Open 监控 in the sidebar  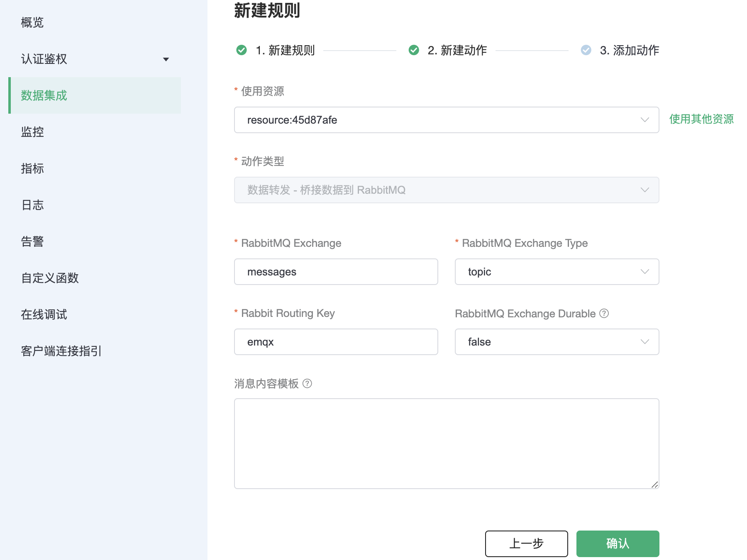click(x=32, y=132)
